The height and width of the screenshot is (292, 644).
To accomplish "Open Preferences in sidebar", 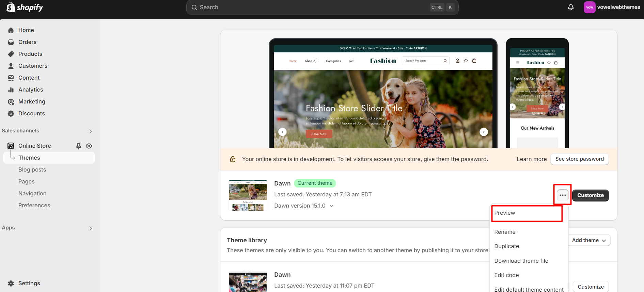I will coord(34,206).
